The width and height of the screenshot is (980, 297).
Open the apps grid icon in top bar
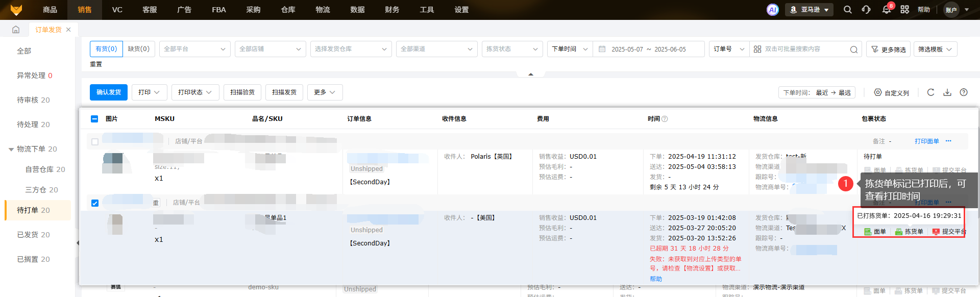click(x=904, y=10)
